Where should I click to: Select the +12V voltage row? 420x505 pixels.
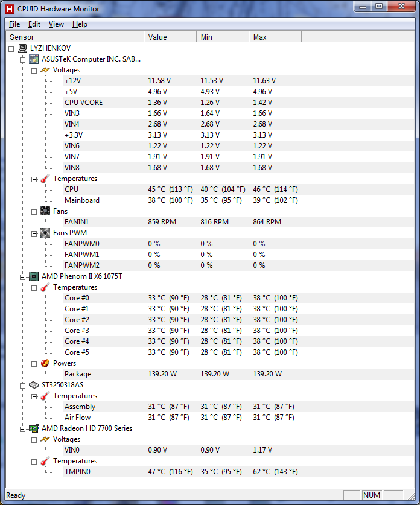(x=239, y=81)
